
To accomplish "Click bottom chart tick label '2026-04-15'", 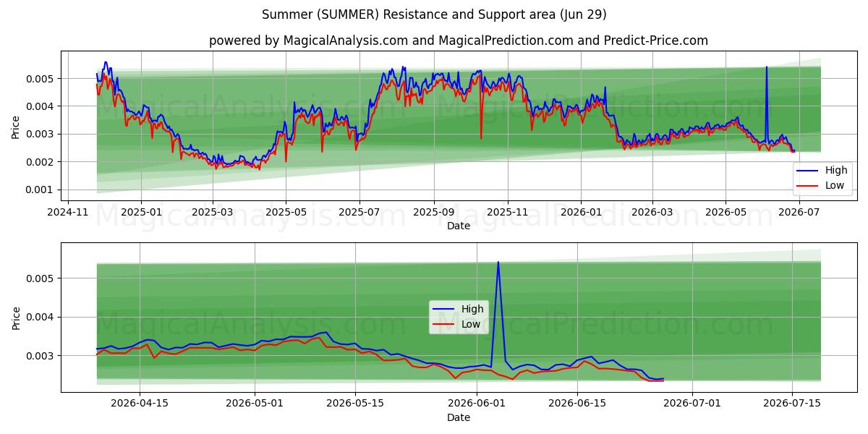I will click(140, 403).
